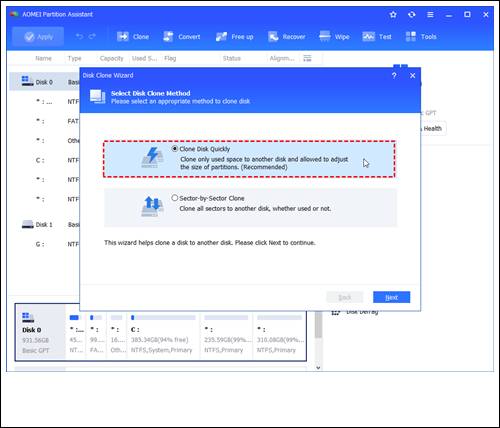Click the arrows Sector-by-Sector Clone icon
The height and width of the screenshot is (428, 500).
[x=153, y=206]
